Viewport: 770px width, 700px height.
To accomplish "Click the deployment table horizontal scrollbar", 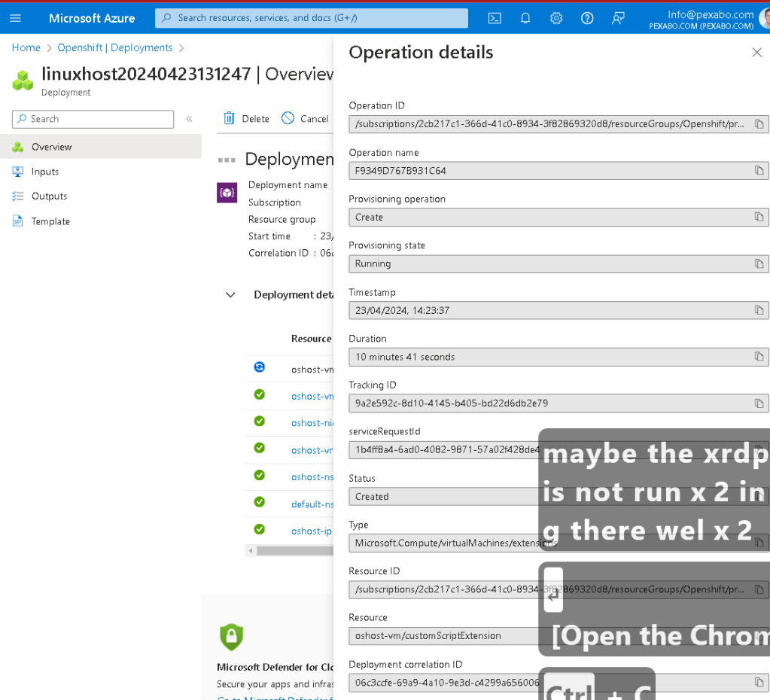I will [294, 551].
